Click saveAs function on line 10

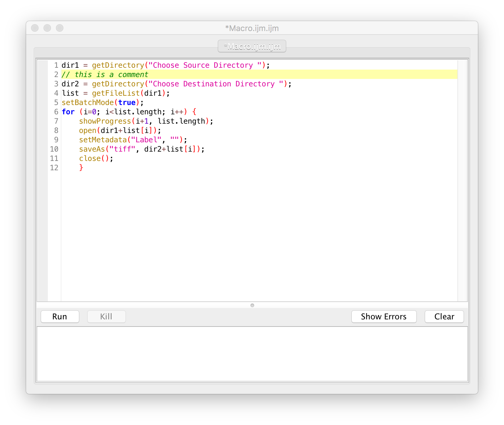92,149
